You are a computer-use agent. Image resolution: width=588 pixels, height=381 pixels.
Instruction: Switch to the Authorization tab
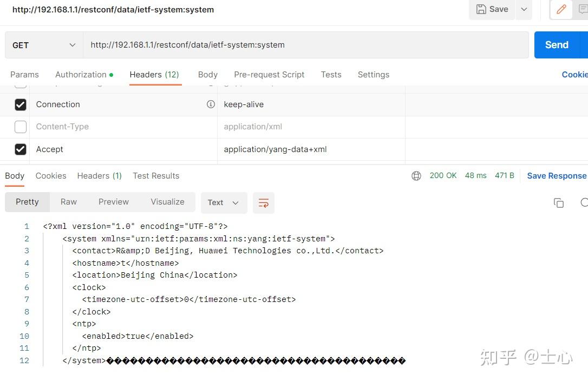click(x=84, y=75)
